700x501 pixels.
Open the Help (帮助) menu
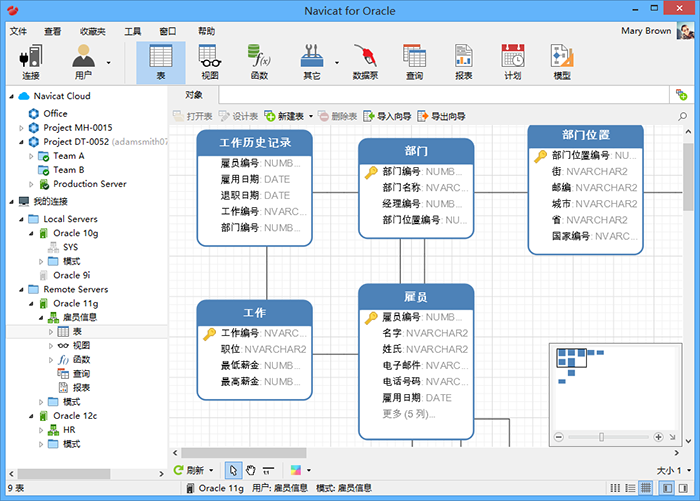(206, 31)
